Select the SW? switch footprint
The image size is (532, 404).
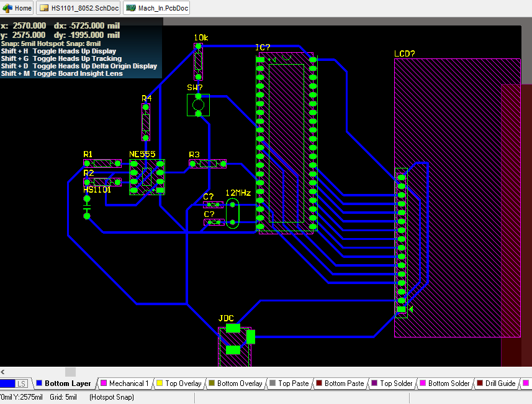pos(198,105)
